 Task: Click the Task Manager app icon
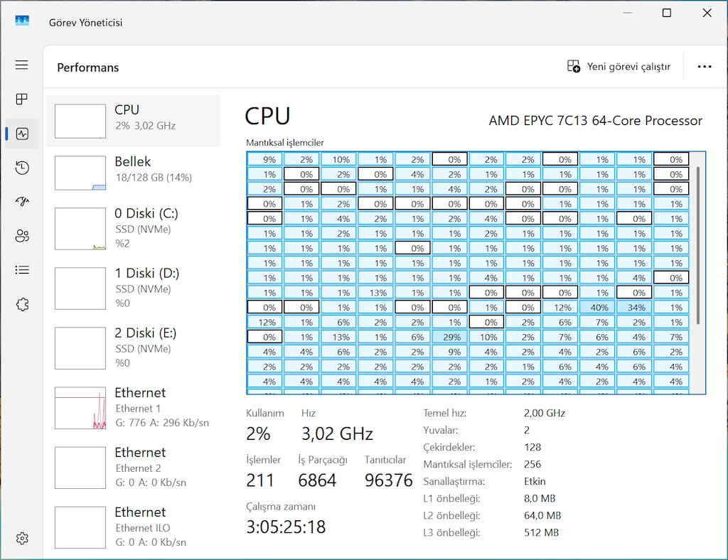pyautogui.click(x=22, y=21)
